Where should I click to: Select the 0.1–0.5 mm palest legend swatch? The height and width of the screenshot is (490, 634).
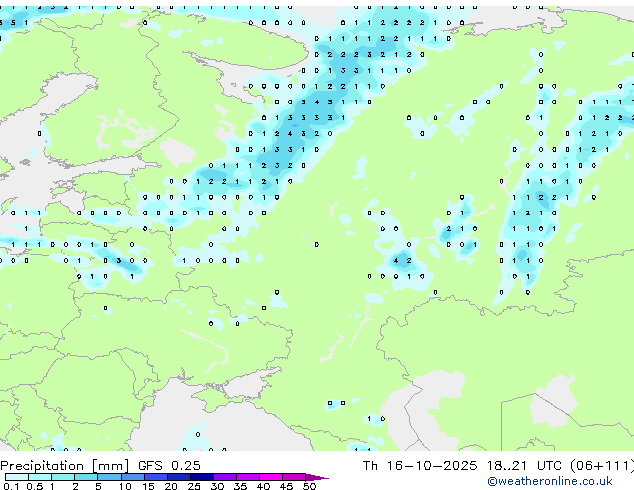pyautogui.click(x=17, y=477)
